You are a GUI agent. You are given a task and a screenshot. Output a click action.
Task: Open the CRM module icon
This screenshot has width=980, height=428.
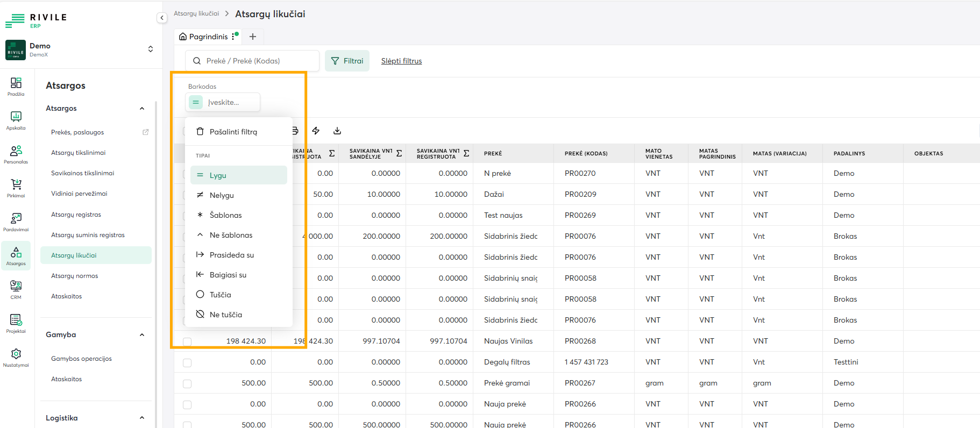(16, 289)
